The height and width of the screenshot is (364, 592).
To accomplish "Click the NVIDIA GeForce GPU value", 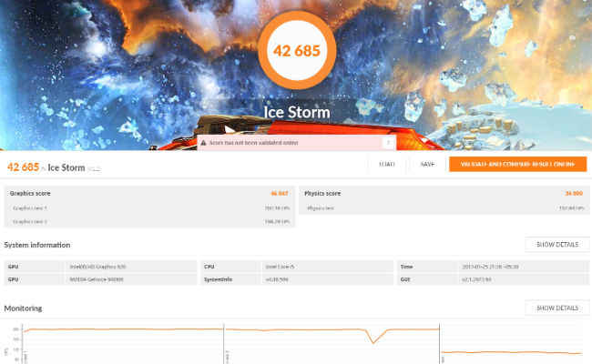I will 97,279.
